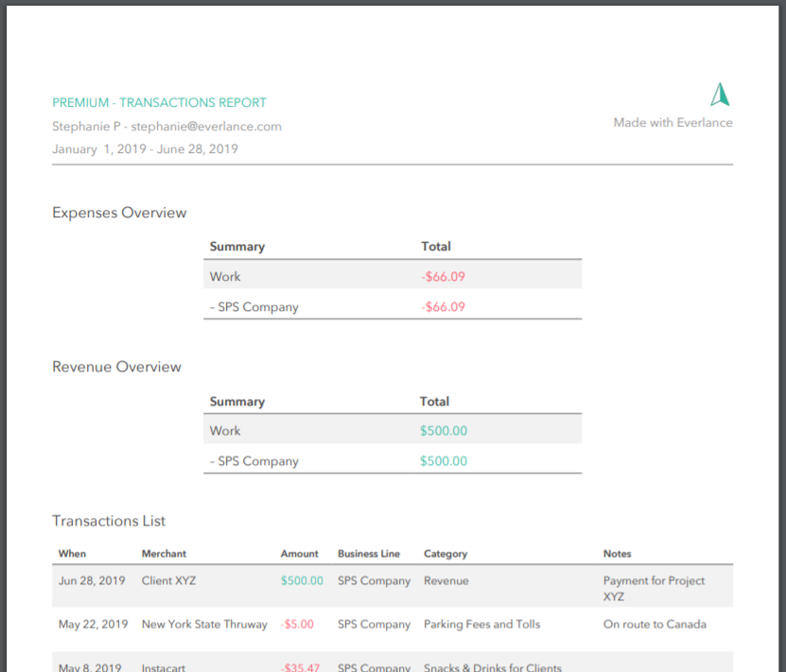Click the Parking Fees and Tolls category
This screenshot has height=672, width=786.
(x=483, y=625)
